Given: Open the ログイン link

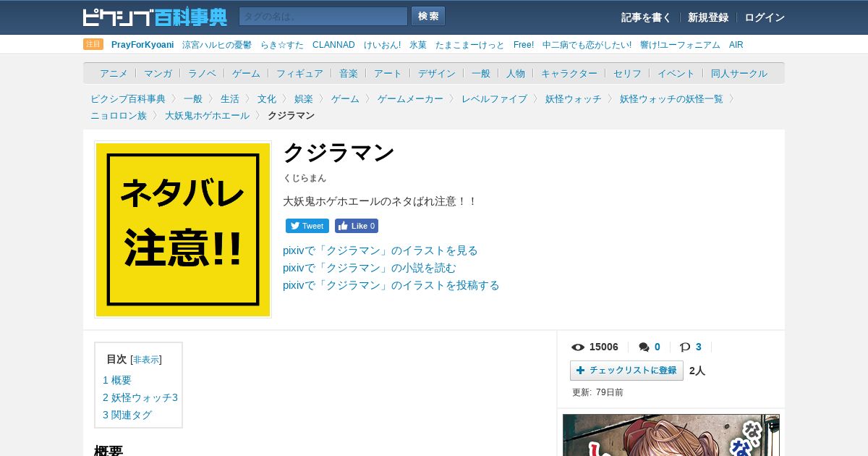Looking at the screenshot, I should click(765, 17).
